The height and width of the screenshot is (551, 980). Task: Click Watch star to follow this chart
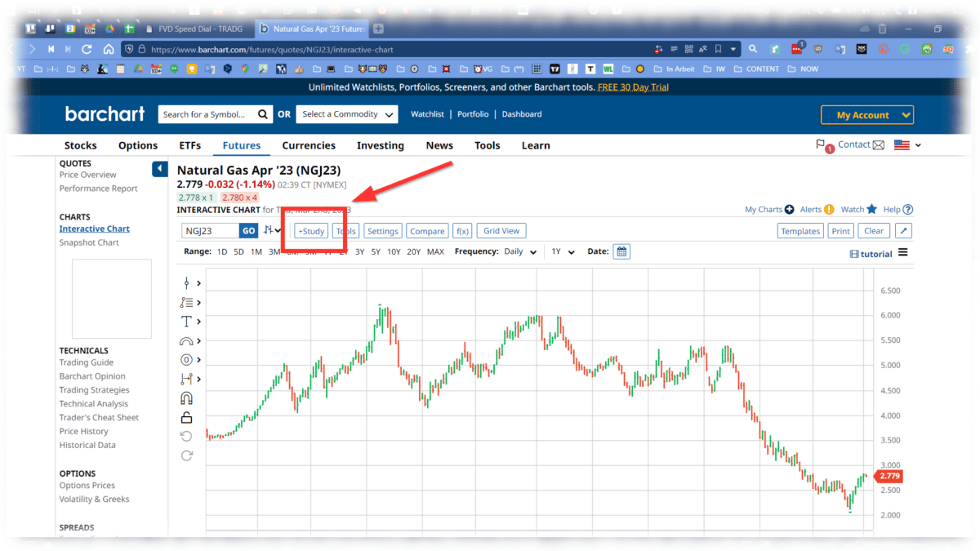[x=870, y=209]
